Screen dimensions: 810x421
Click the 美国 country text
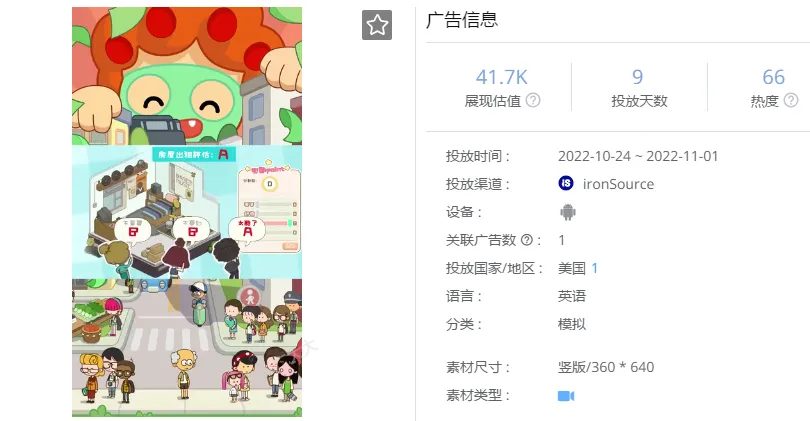tap(572, 268)
